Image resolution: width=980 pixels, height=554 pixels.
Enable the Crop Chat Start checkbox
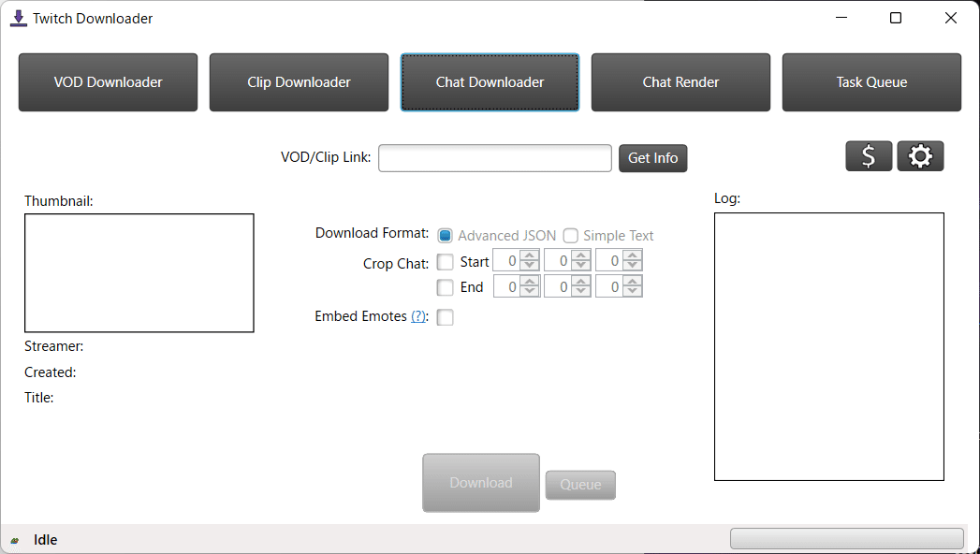[x=445, y=262]
